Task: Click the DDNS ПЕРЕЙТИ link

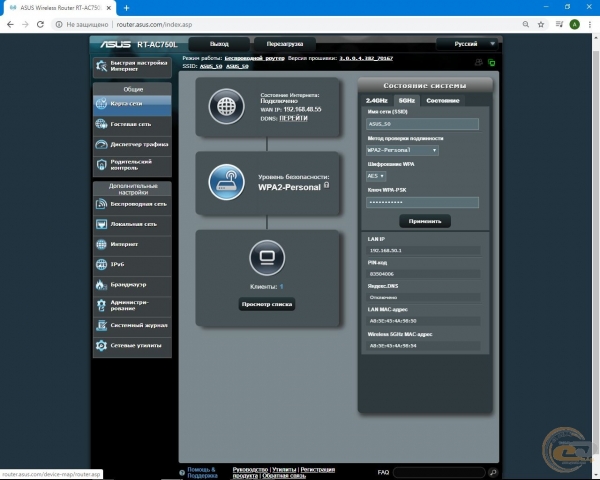Action: coord(293,117)
